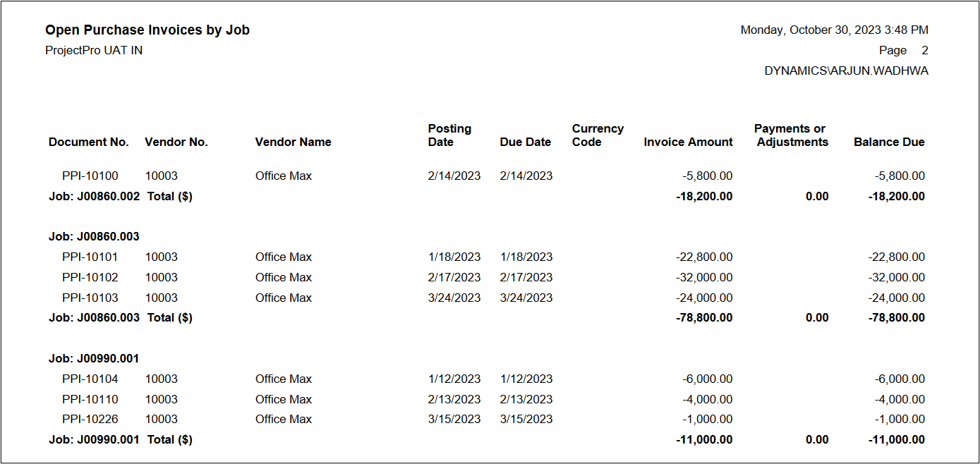Click the Balance Due column header
Viewport: 980px width, 464px height.
[888, 142]
